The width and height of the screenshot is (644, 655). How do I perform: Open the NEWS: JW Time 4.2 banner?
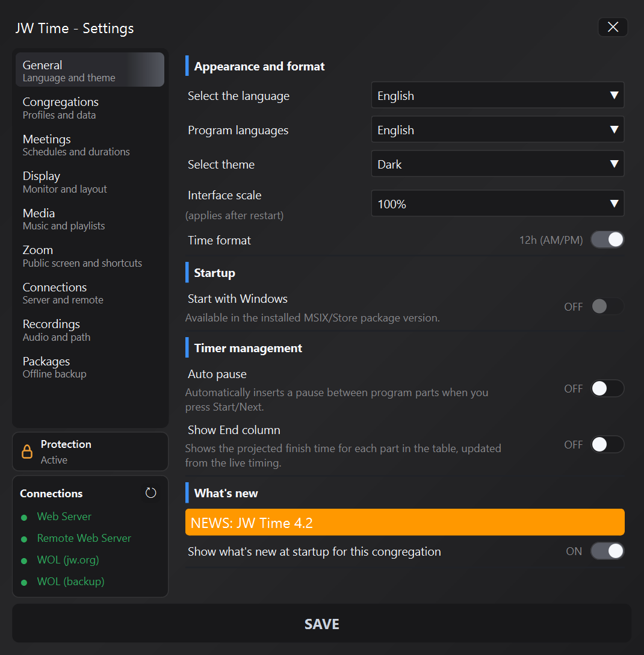coord(404,522)
